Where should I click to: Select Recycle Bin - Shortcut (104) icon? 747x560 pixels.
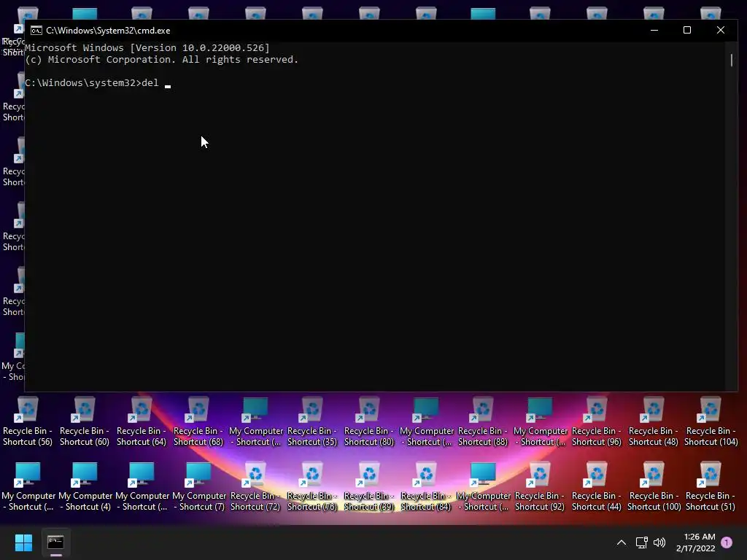[x=711, y=421]
